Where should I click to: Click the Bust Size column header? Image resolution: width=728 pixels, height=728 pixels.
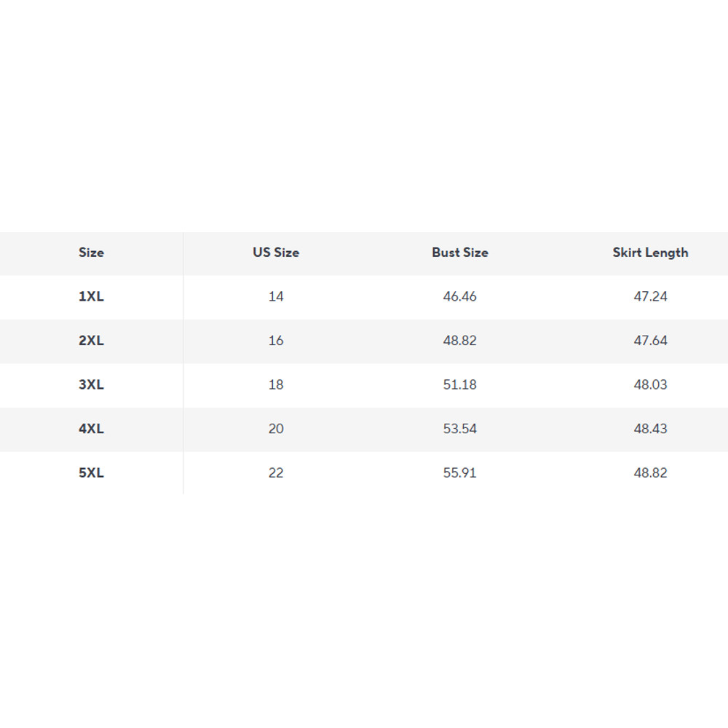click(459, 253)
